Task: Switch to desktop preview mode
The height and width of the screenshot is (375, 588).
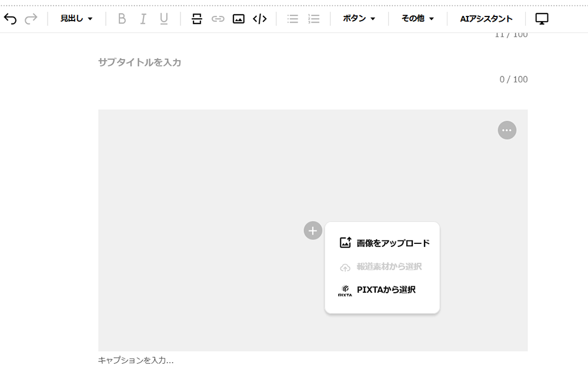Action: tap(542, 18)
